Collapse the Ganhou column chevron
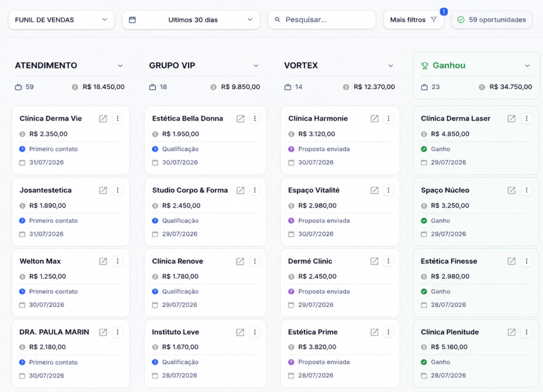543x392 pixels. pyautogui.click(x=527, y=66)
